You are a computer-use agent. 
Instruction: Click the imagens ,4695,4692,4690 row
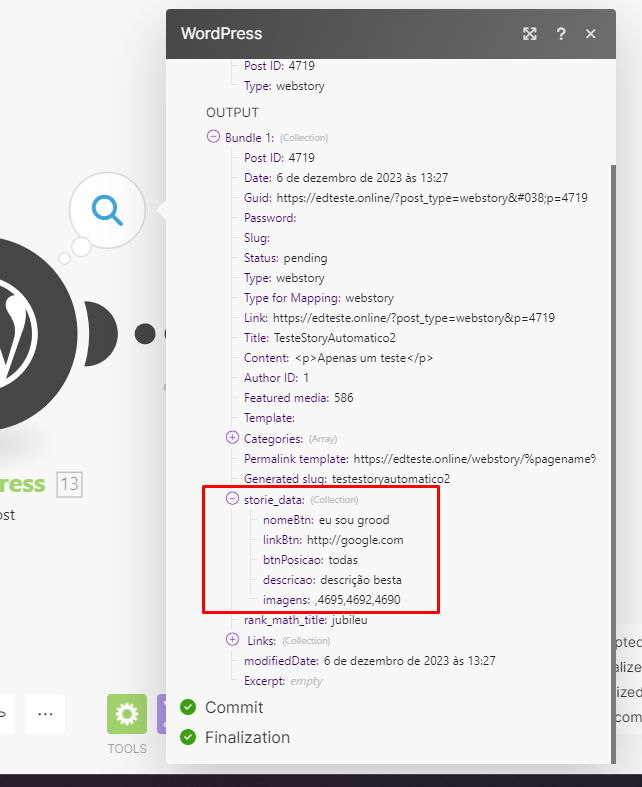[x=332, y=600]
